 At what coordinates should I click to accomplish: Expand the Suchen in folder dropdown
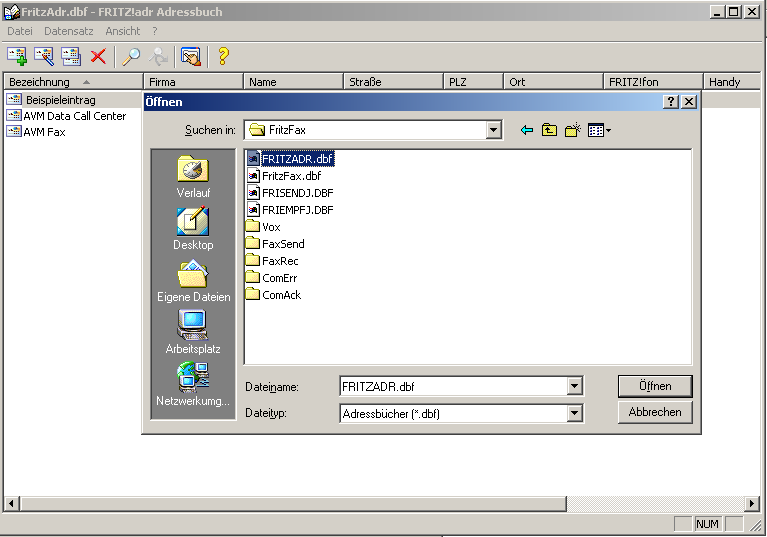coord(493,130)
